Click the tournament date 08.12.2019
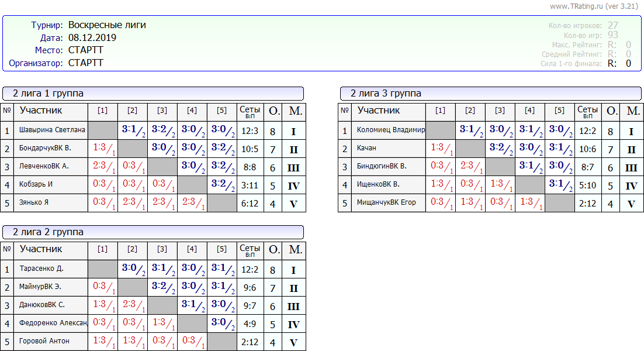This screenshot has width=644, height=351. 92,38
